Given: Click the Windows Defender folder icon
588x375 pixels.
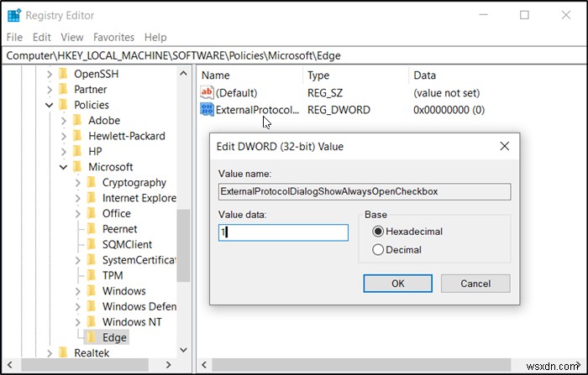Looking at the screenshot, I should [x=92, y=306].
